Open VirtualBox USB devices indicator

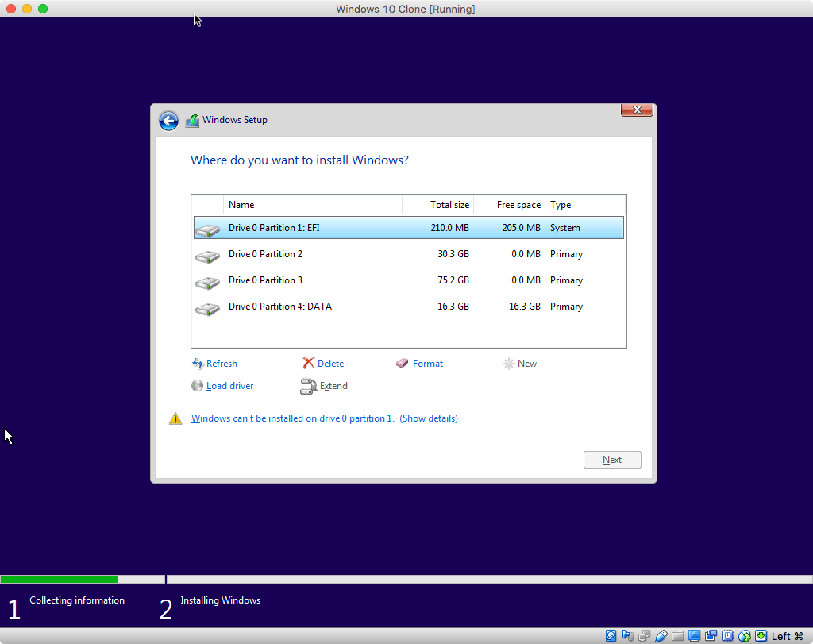click(661, 636)
